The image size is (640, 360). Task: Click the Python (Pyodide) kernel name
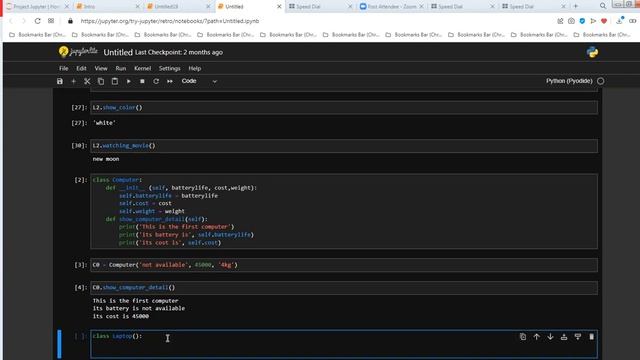[569, 81]
